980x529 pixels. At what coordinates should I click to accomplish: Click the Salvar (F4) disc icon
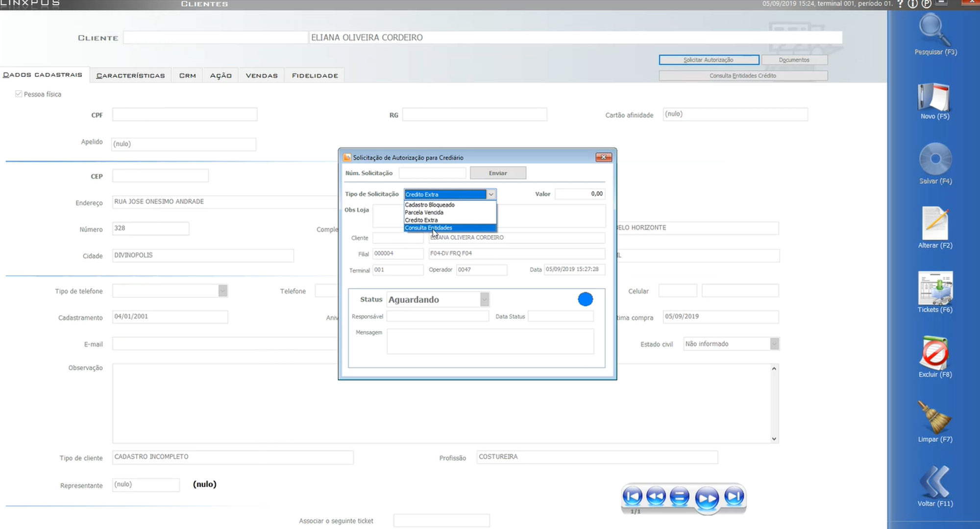tap(935, 159)
